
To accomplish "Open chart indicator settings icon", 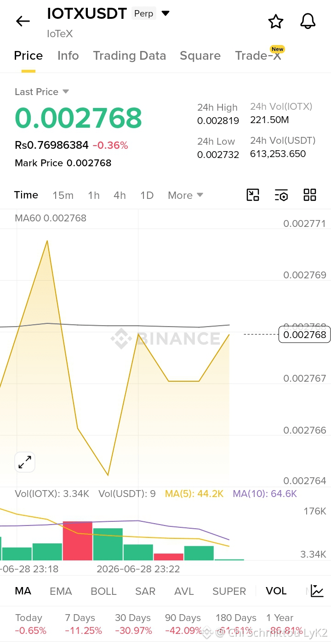I will click(x=281, y=195).
